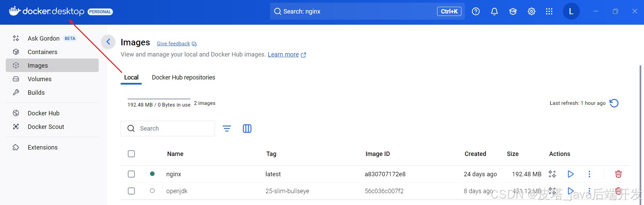Click the user avatar labeled L
644x205 pixels.
tap(571, 11)
